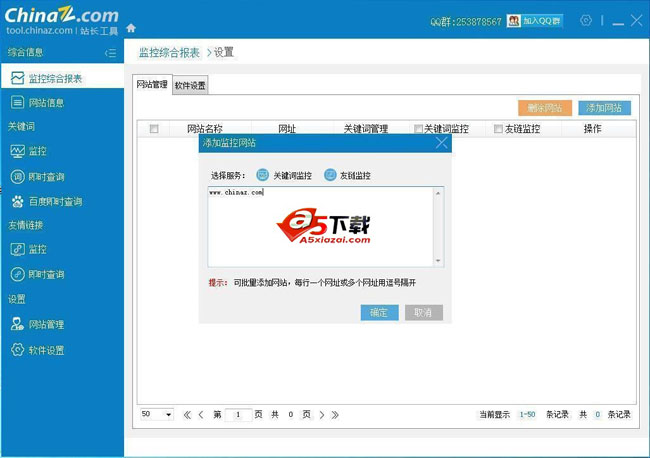Close the 添加监控网站 dialog
Viewport: 650px width, 458px height.
pos(441,143)
